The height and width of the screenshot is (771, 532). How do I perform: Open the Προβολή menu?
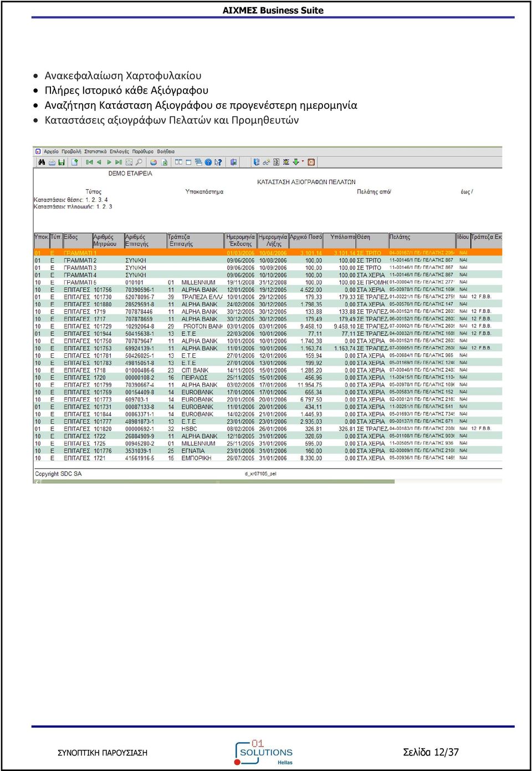click(71, 151)
